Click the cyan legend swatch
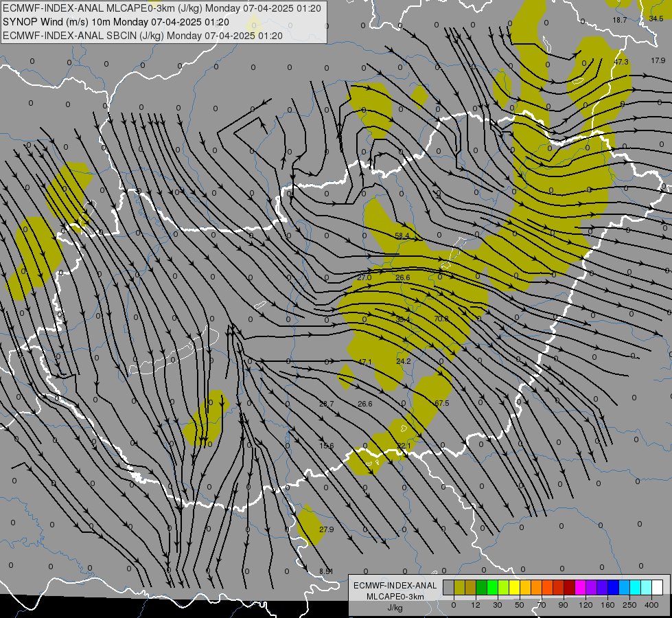The width and height of the screenshot is (672, 618). pos(636,587)
